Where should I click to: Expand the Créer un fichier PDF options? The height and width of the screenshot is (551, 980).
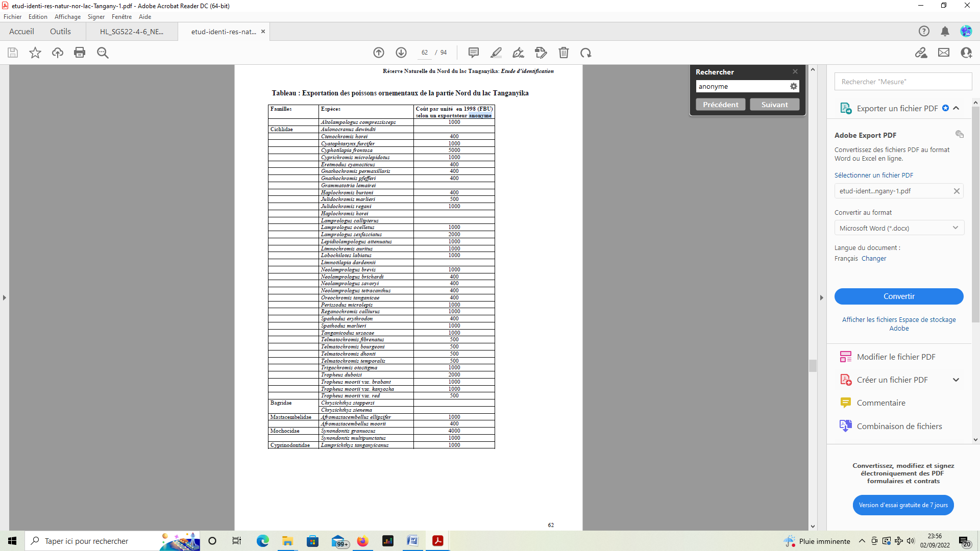(x=956, y=380)
